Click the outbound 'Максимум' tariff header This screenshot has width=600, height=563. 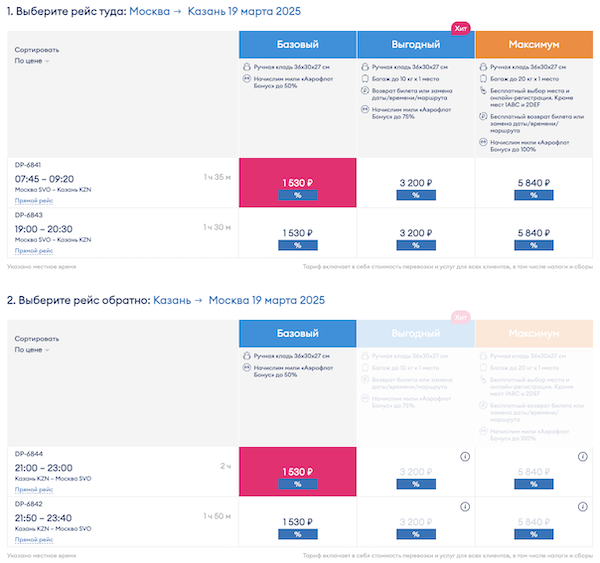[x=534, y=44]
